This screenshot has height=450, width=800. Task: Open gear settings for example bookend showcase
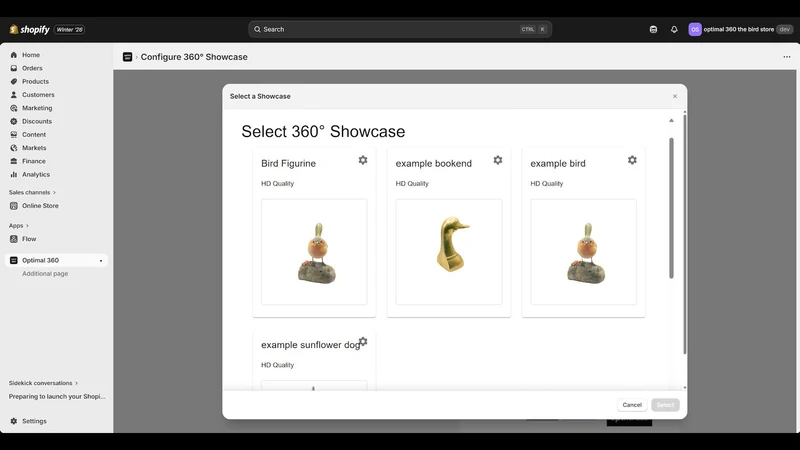[x=497, y=160]
